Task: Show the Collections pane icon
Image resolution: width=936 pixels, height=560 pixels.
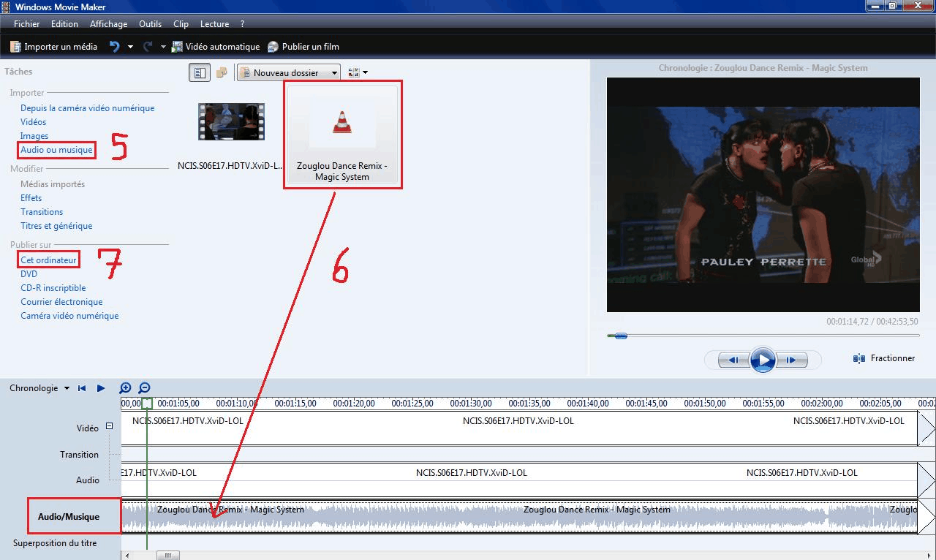Action: (x=222, y=72)
